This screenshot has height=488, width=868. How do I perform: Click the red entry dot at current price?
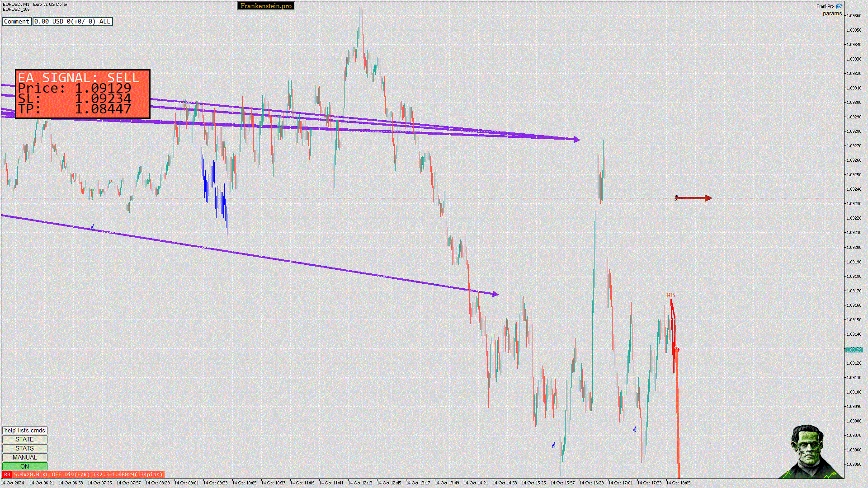pos(677,350)
